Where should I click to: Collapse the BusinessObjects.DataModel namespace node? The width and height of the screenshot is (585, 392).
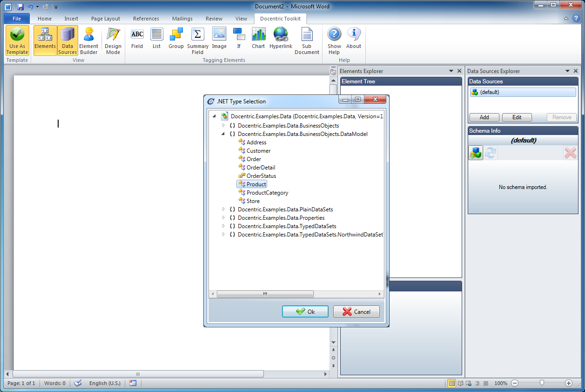click(223, 134)
